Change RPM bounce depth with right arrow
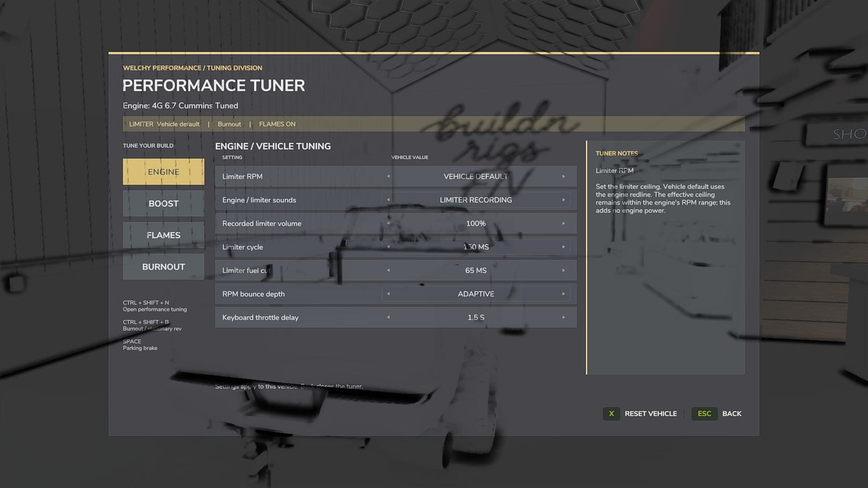 pyautogui.click(x=563, y=294)
